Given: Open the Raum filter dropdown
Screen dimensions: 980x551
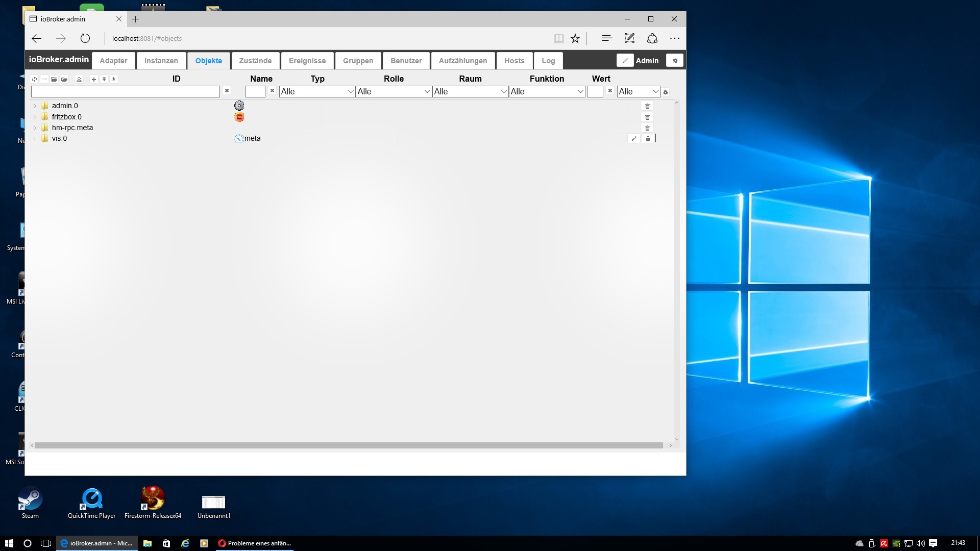Looking at the screenshot, I should coord(470,91).
